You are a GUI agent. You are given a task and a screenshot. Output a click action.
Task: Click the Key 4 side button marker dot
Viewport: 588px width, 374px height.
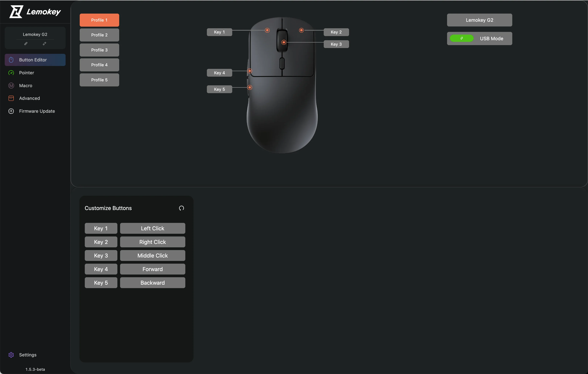[x=250, y=71]
